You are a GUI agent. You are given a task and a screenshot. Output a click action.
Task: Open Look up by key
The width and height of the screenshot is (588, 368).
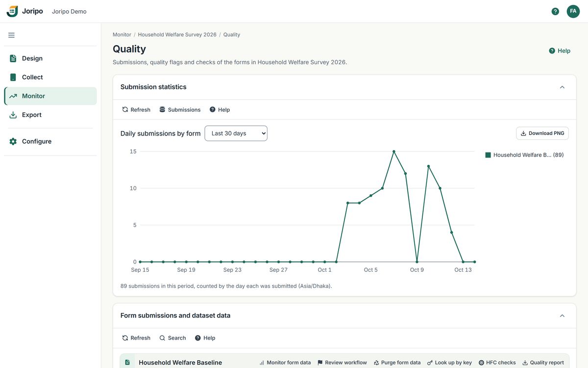449,363
